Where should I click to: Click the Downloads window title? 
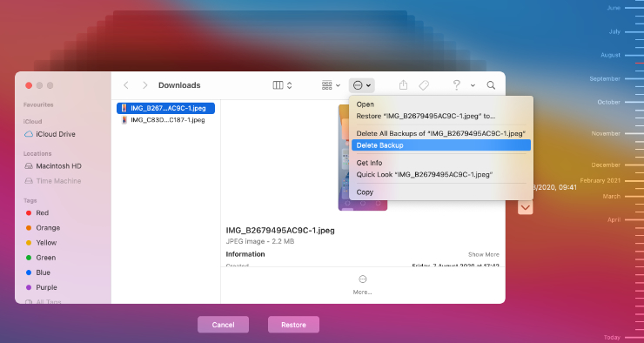pos(179,85)
